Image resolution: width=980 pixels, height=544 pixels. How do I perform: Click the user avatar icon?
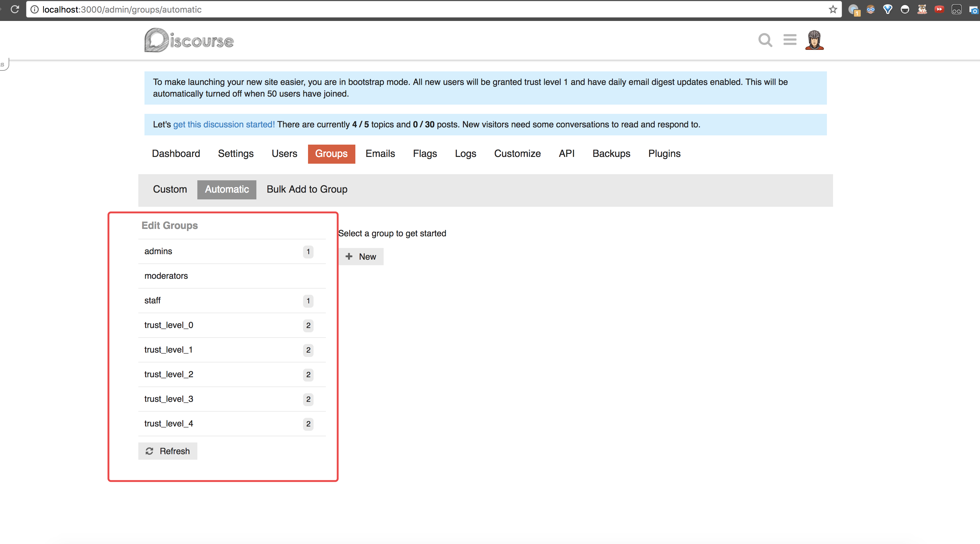tap(814, 40)
